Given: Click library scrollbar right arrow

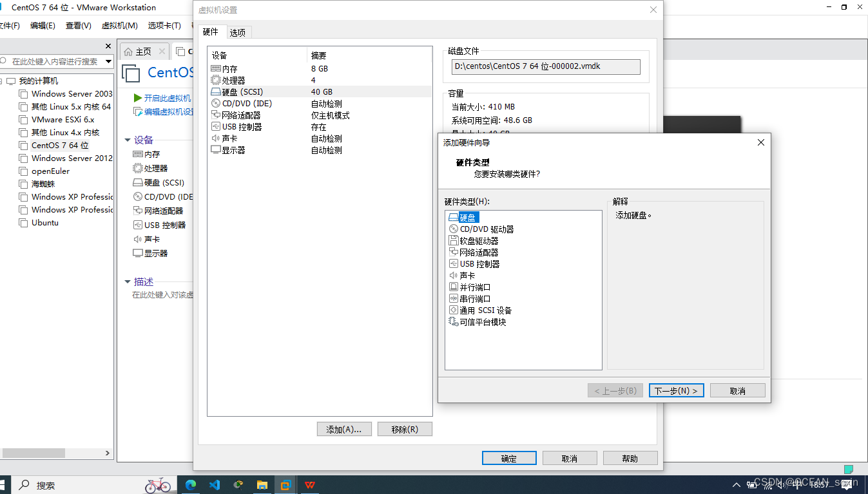Looking at the screenshot, I should click(x=108, y=453).
